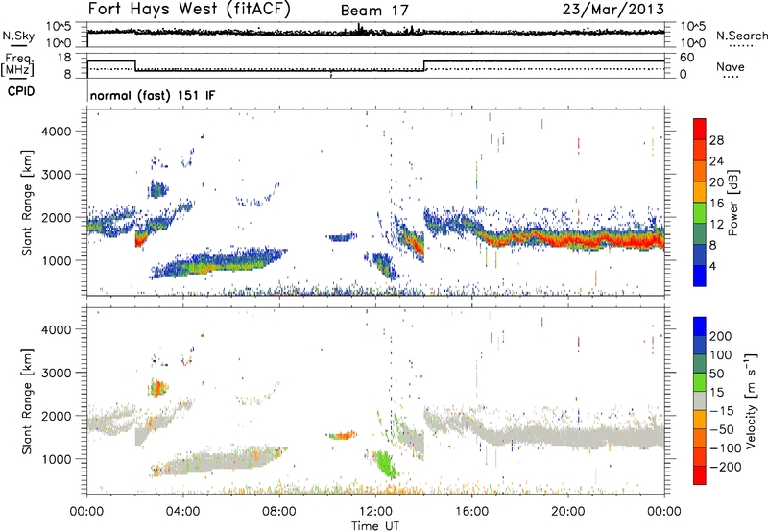Click the date '23/Mar/2013'
This screenshot has height=532, width=768.
click(x=613, y=10)
